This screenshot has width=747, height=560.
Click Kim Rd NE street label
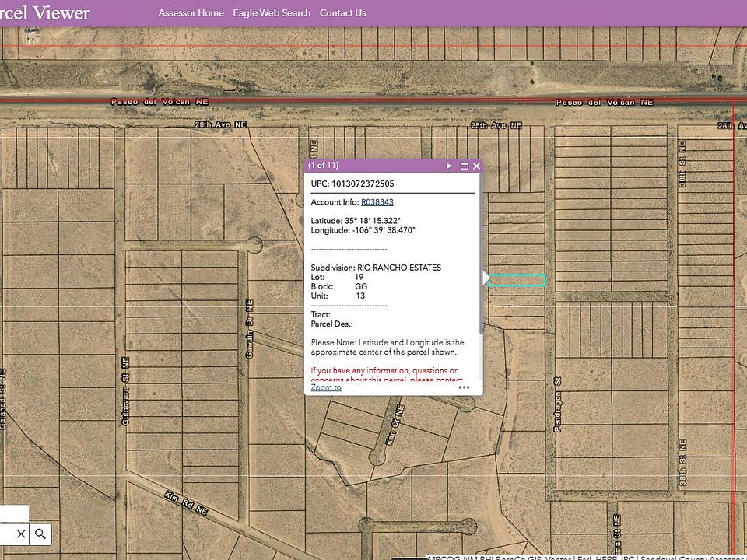click(x=186, y=503)
